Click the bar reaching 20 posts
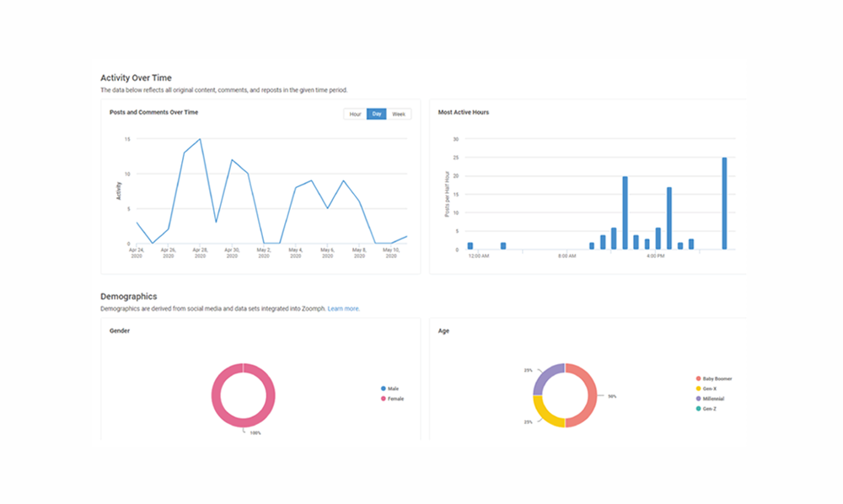843x504 pixels. [625, 213]
